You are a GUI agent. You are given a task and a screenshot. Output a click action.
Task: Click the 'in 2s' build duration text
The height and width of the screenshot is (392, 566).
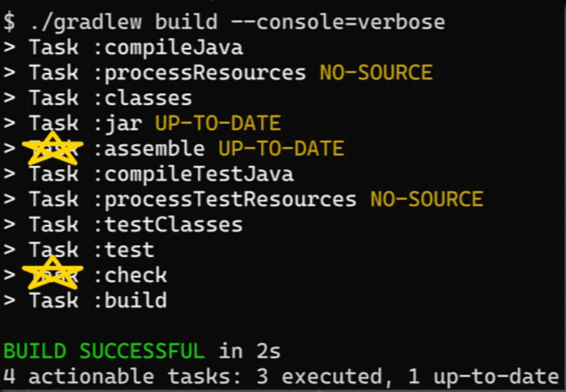click(x=250, y=351)
